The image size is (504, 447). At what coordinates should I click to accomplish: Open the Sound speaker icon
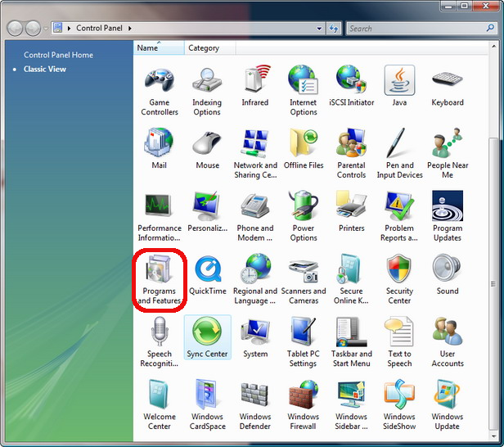[448, 269]
